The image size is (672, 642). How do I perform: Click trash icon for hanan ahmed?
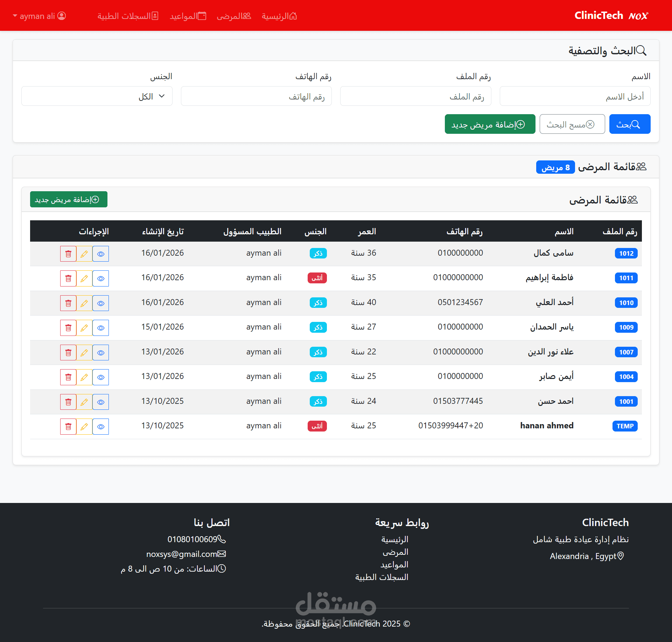point(68,427)
